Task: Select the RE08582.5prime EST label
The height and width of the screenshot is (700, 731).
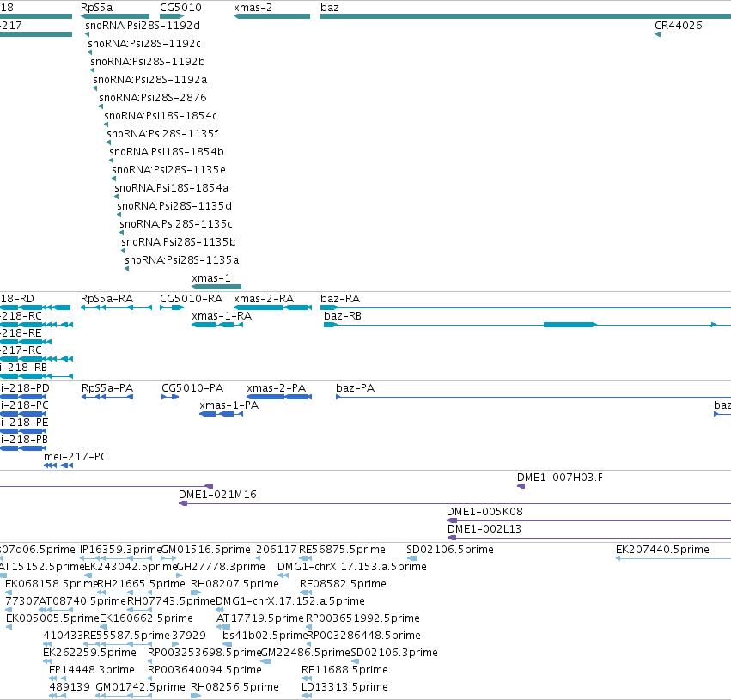Action: pyautogui.click(x=343, y=584)
